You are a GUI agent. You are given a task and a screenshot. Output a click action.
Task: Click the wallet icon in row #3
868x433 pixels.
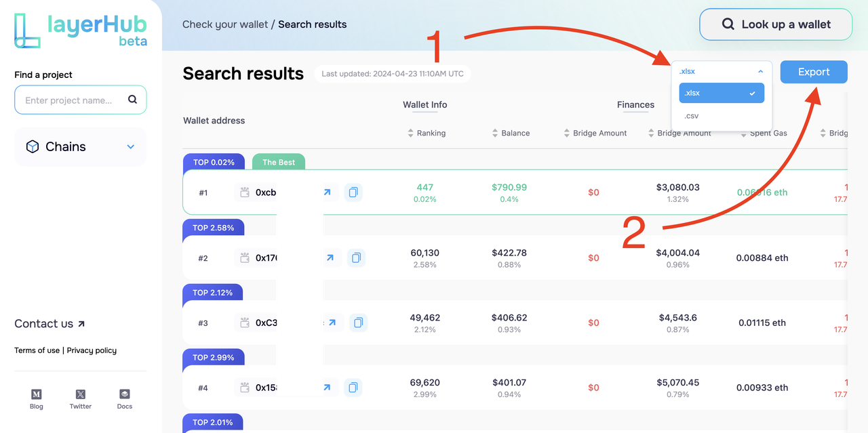[x=244, y=323]
